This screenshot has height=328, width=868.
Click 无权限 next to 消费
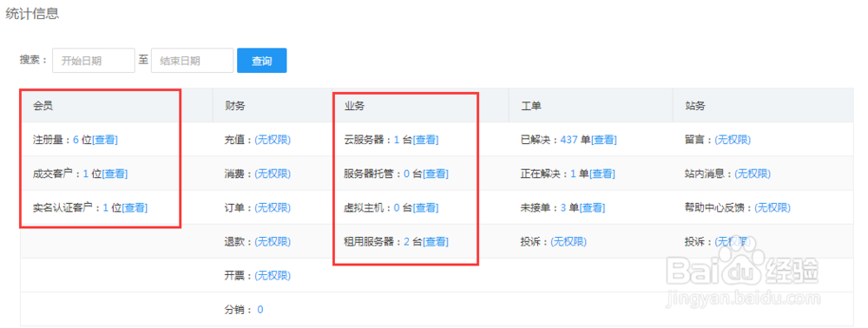273,174
